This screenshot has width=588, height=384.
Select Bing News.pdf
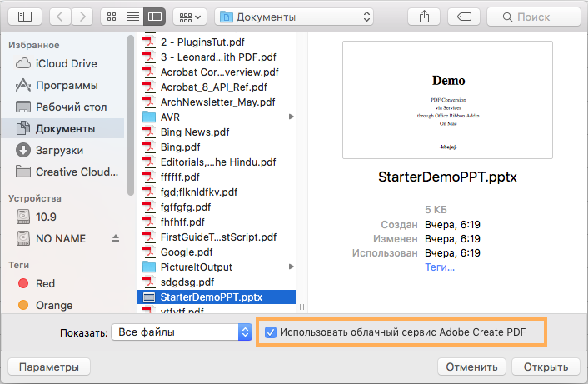[217, 132]
